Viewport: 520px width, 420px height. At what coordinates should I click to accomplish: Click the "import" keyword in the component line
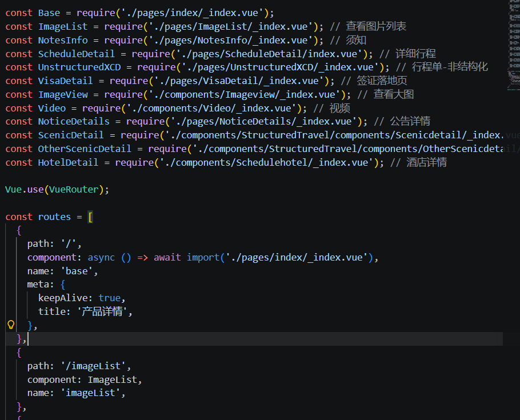[203, 258]
